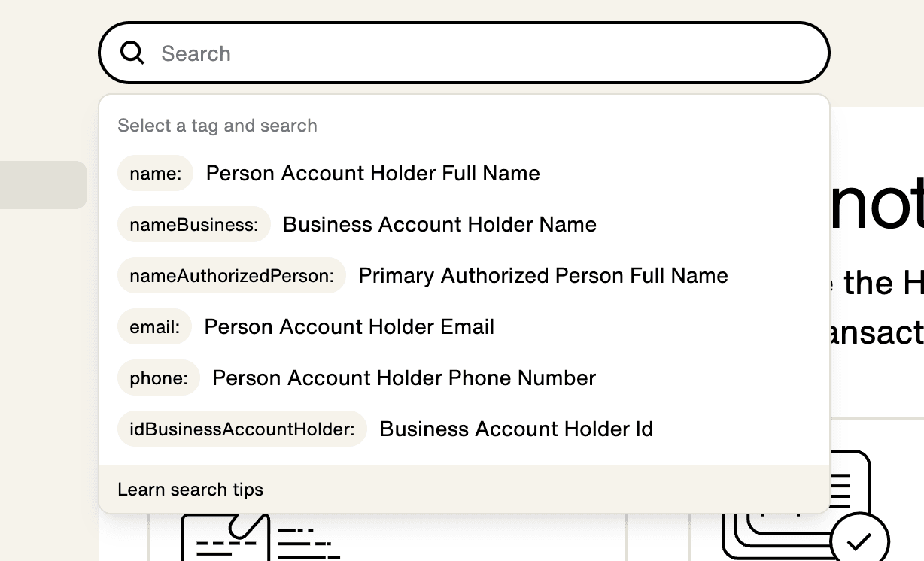This screenshot has width=924, height=561.
Task: Click the large heading behind dropdown
Action: pyautogui.click(x=877, y=203)
